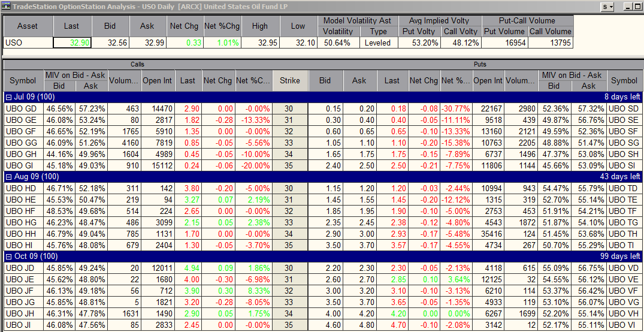The height and width of the screenshot is (332, 644).
Task: Select strike 33 in the Aug 09 section
Action: tap(290, 222)
